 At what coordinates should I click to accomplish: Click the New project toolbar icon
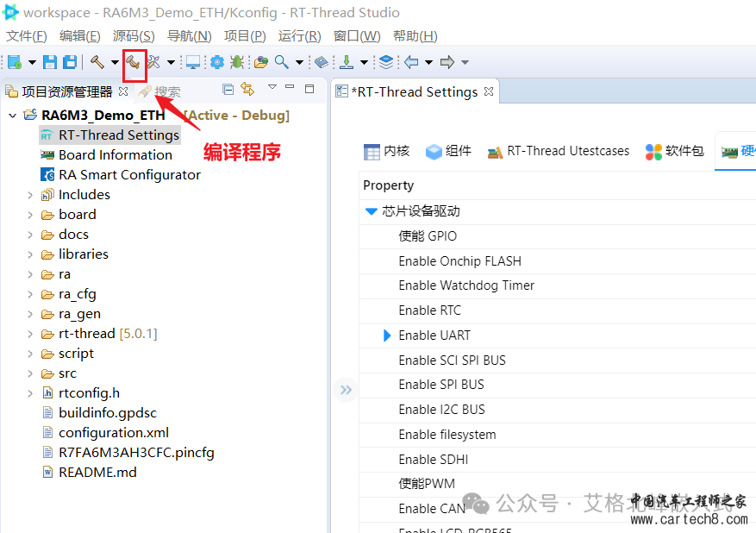[15, 62]
